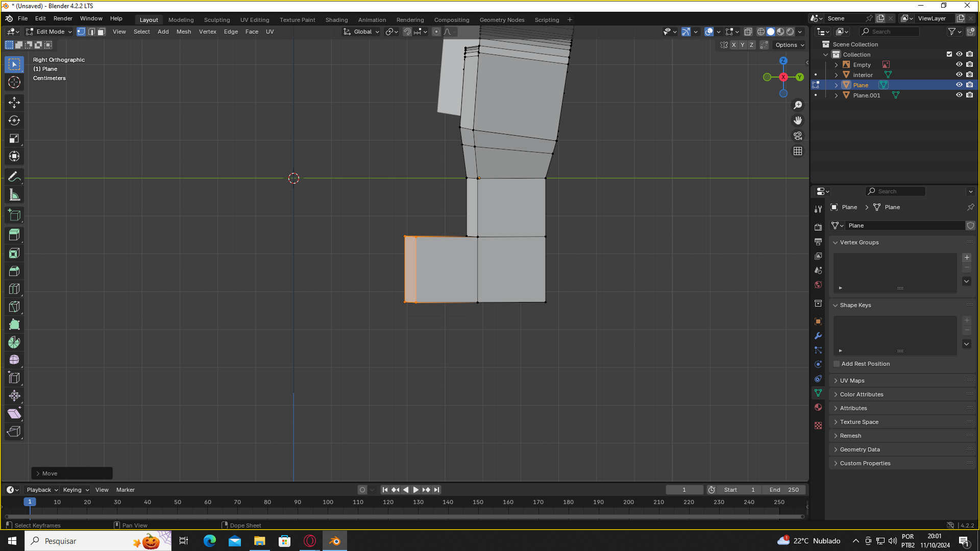Pick the Measure tool
Viewport: 980px width, 551px height.
[14, 195]
